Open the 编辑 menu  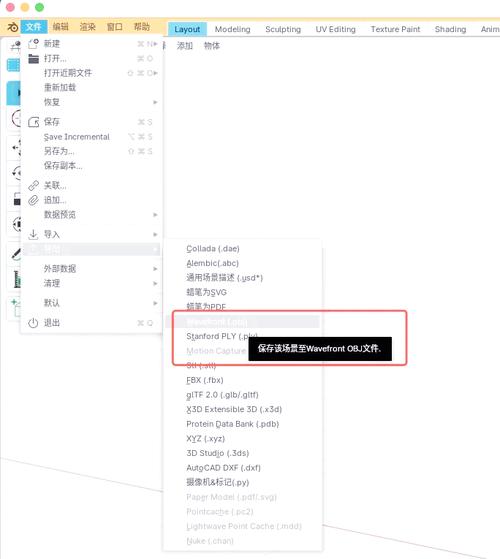(60, 27)
